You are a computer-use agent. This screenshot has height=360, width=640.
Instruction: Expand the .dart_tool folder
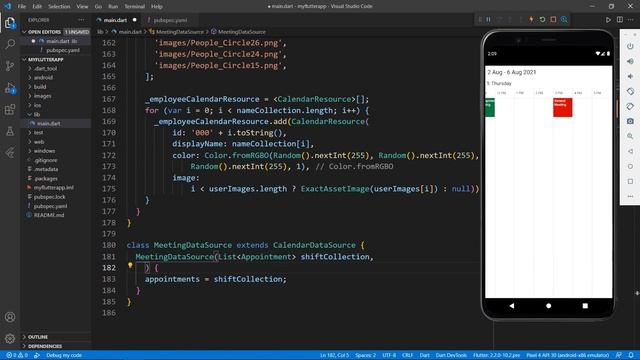coord(45,69)
